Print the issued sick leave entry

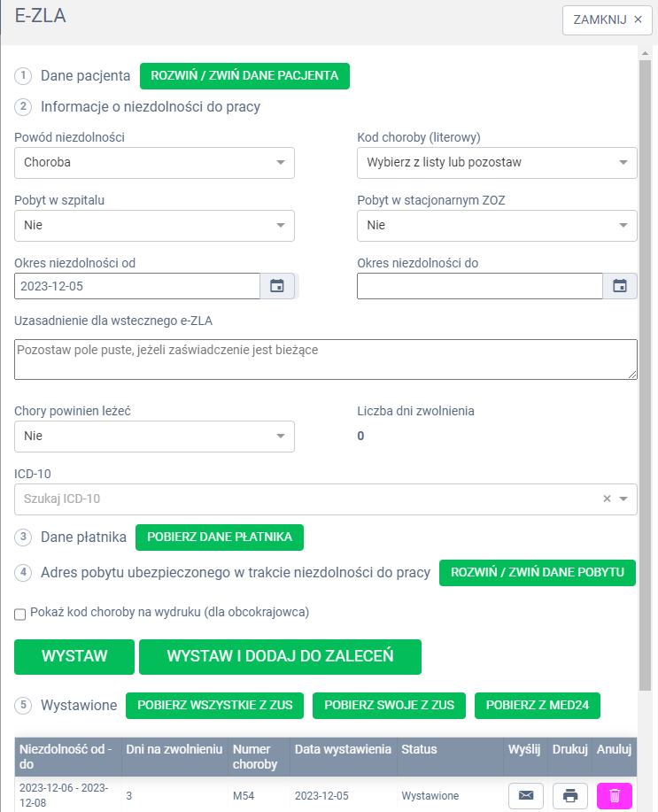pyautogui.click(x=570, y=796)
